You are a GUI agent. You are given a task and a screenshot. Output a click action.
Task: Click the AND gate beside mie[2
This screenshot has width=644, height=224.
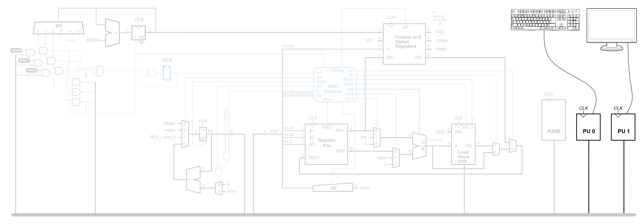pos(46,73)
